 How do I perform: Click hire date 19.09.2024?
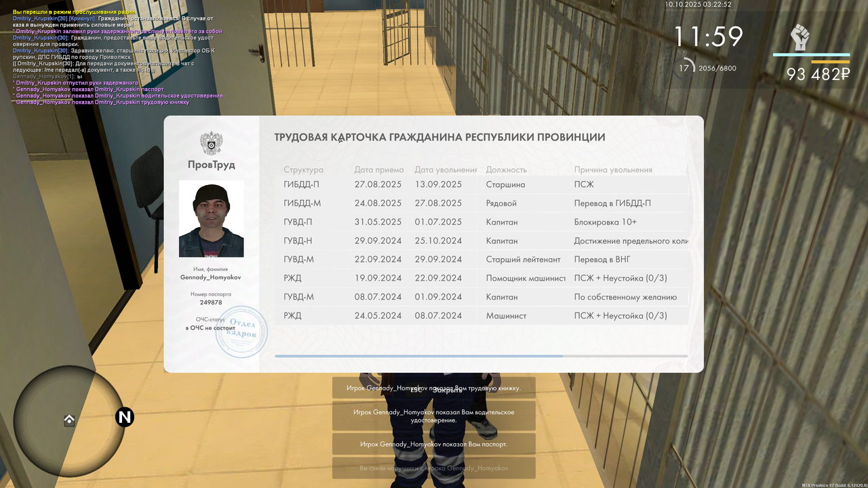378,278
